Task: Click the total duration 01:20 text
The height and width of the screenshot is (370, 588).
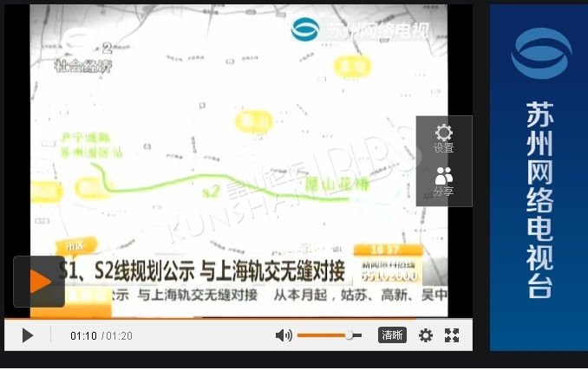Action: 120,335
